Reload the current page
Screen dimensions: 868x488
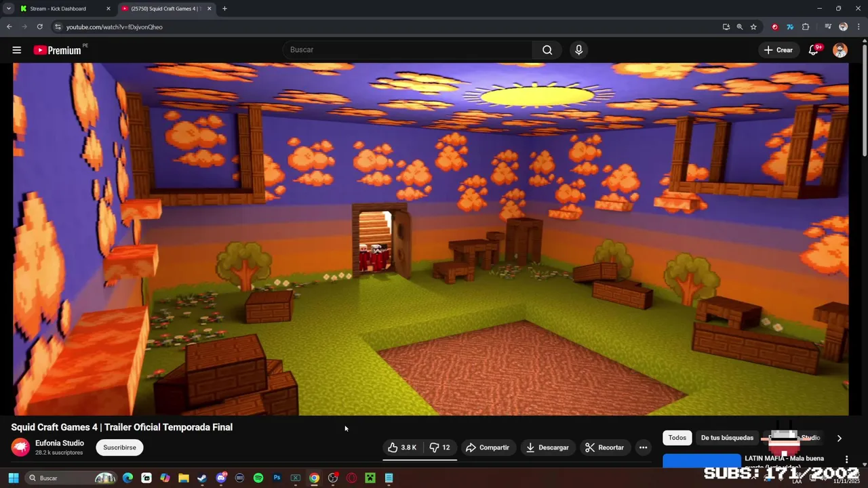(40, 27)
